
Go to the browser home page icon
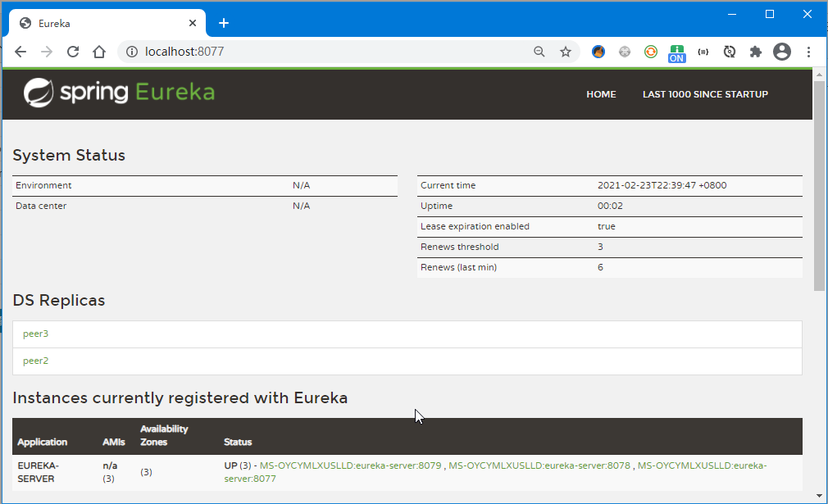[x=99, y=52]
